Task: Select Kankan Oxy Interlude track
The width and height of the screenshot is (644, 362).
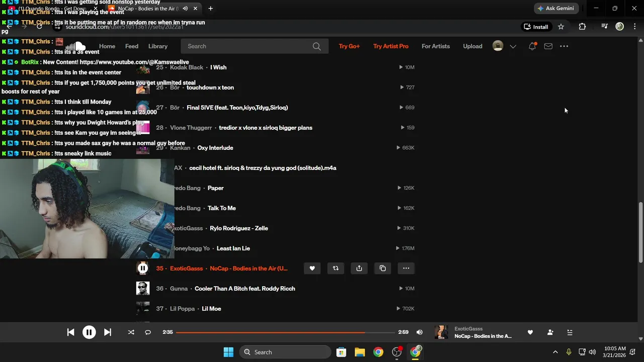Action: 215,148
